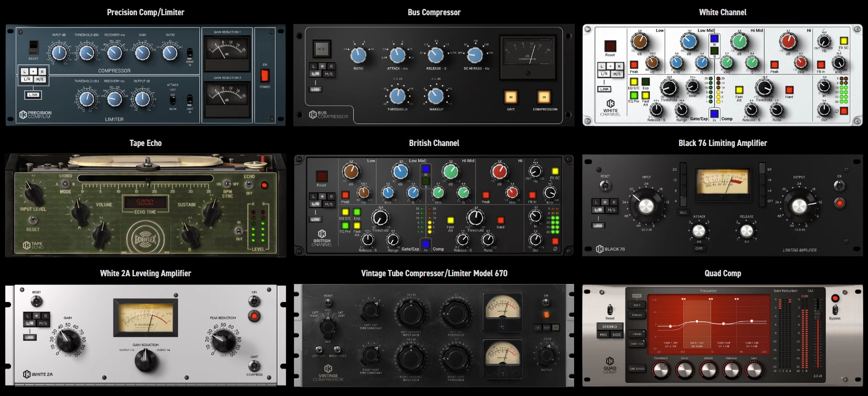This screenshot has width=868, height=396.
Task: Click the Threshold knob on Bus Compressor
Action: coord(397,96)
